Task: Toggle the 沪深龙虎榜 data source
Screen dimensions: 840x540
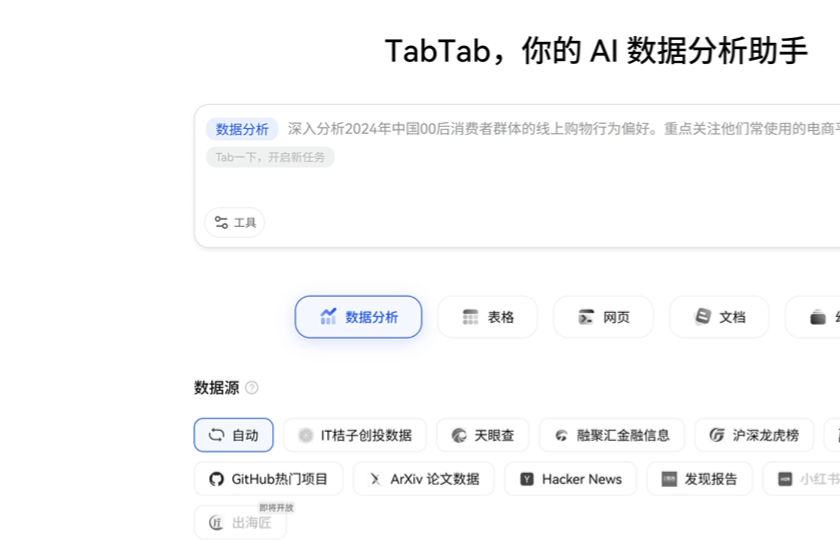Action: [x=754, y=435]
